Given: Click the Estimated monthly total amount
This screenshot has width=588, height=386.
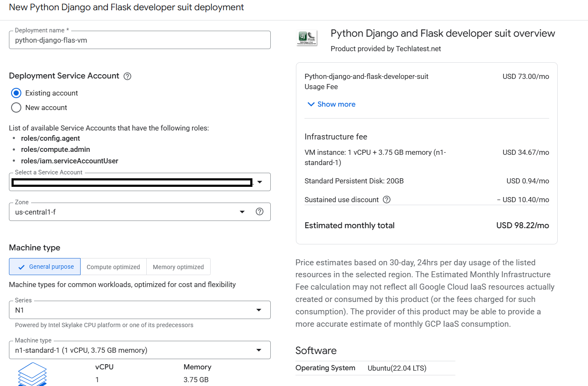Looking at the screenshot, I should click(522, 226).
